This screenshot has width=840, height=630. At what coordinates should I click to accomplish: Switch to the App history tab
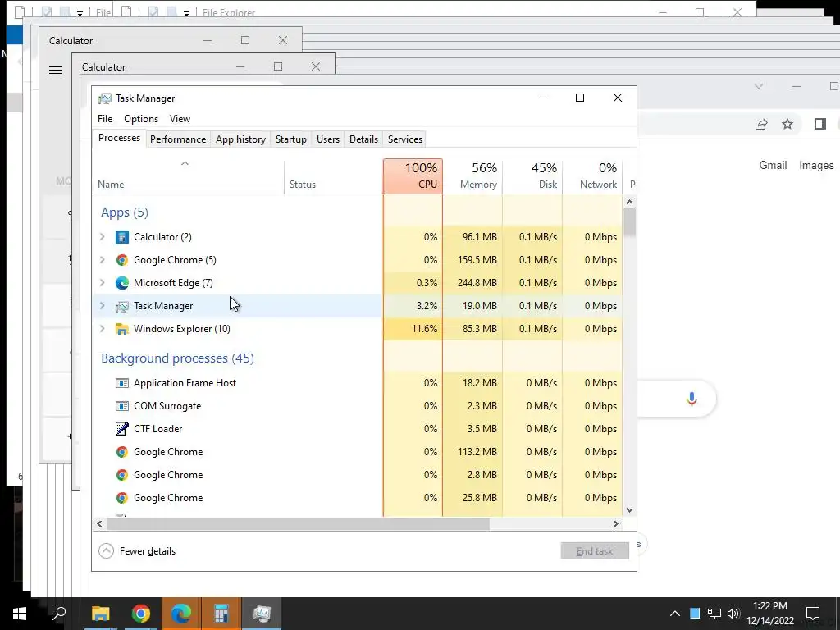pyautogui.click(x=240, y=139)
